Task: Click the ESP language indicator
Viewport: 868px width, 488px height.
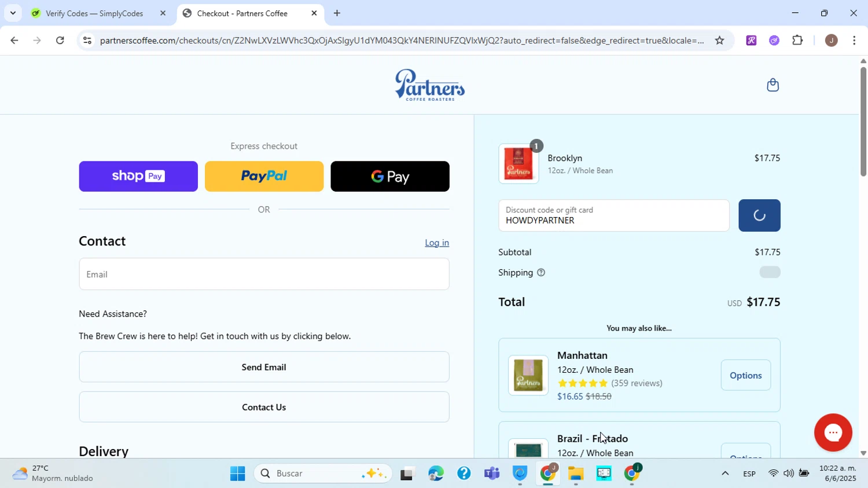Action: [x=749, y=474]
